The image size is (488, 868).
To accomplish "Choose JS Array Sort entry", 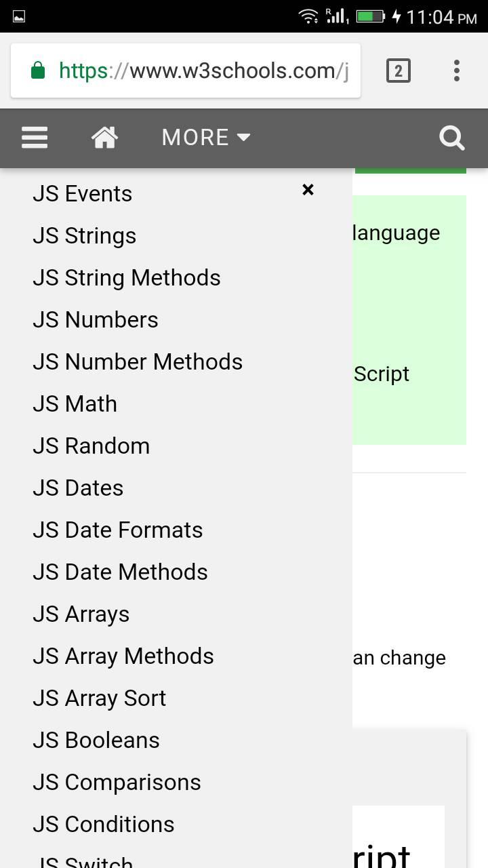I will [99, 698].
